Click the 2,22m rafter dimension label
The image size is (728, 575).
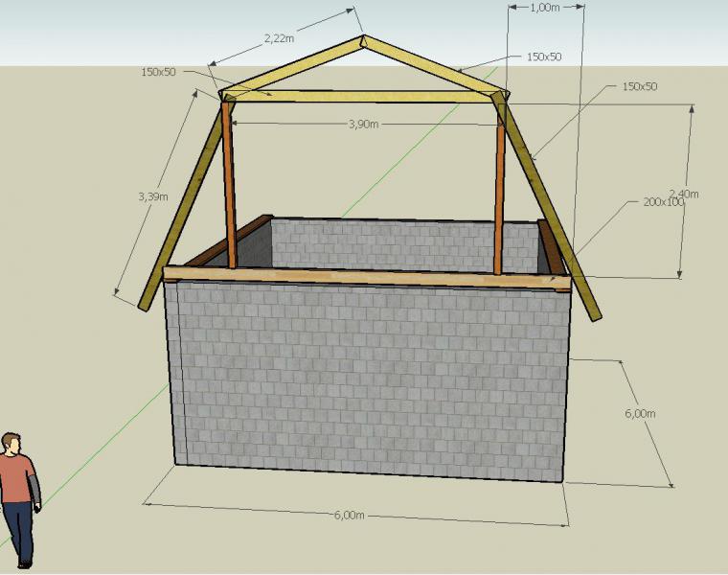point(279,39)
